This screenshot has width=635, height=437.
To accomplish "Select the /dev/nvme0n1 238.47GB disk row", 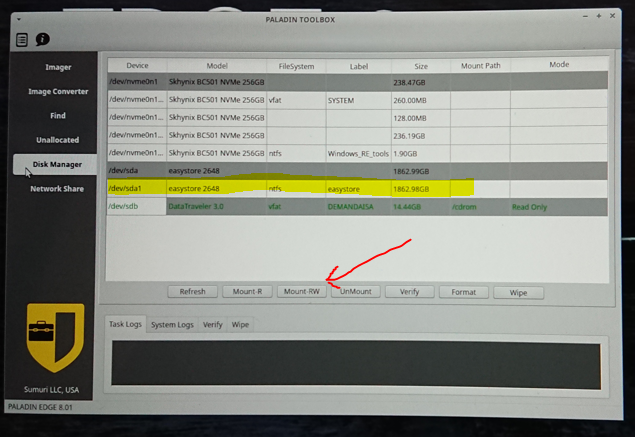I will pyautogui.click(x=358, y=82).
